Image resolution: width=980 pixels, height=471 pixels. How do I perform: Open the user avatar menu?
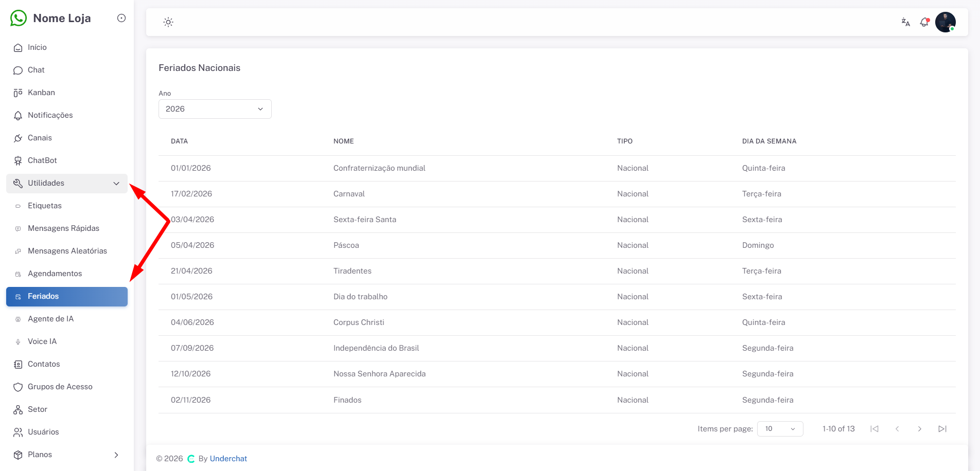(946, 22)
